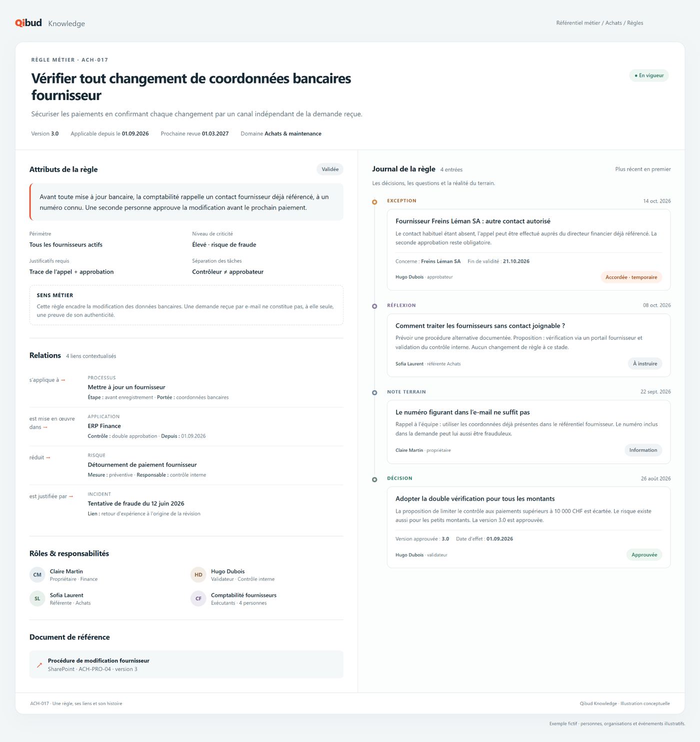700x742 pixels.
Task: Click the Knowledge label in the header
Action: click(66, 24)
